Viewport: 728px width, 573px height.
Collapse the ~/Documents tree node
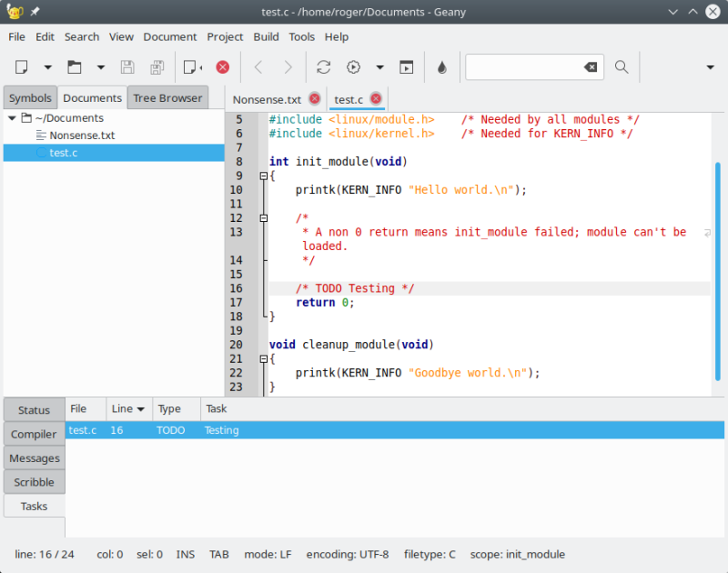click(11, 118)
